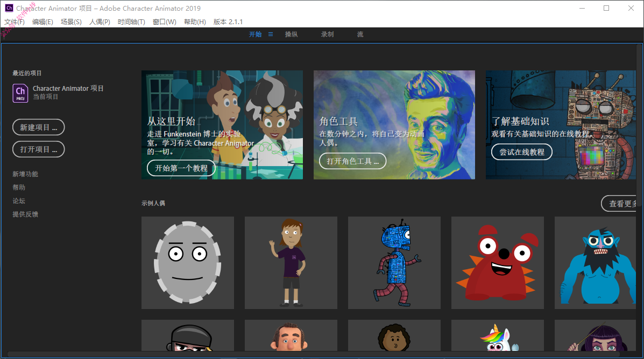644x359 pixels.
Task: Open the 论坛 link
Action: coord(19,201)
